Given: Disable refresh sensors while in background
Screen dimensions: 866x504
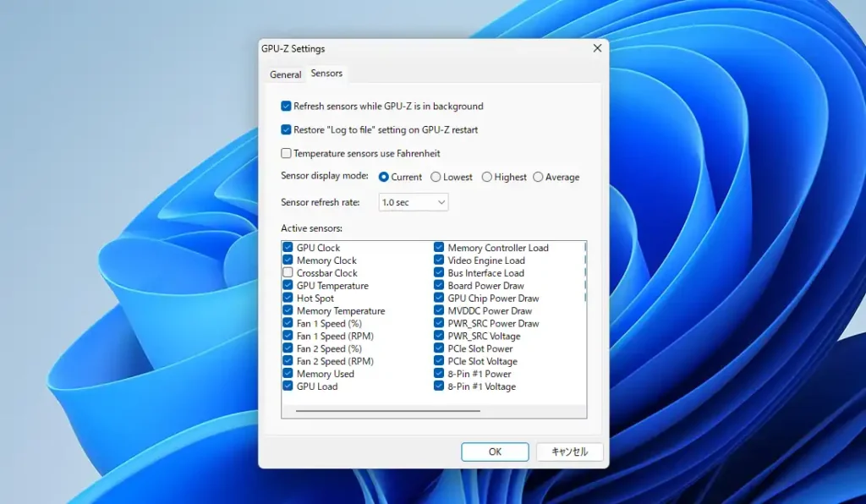Looking at the screenshot, I should pos(287,107).
